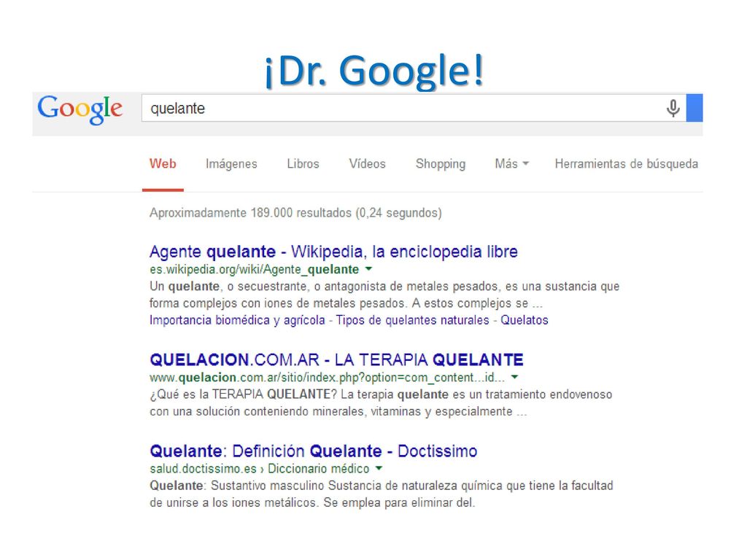Open Tipos de quelantes naturales sitelink
This screenshot has height=560, width=747.
413,320
